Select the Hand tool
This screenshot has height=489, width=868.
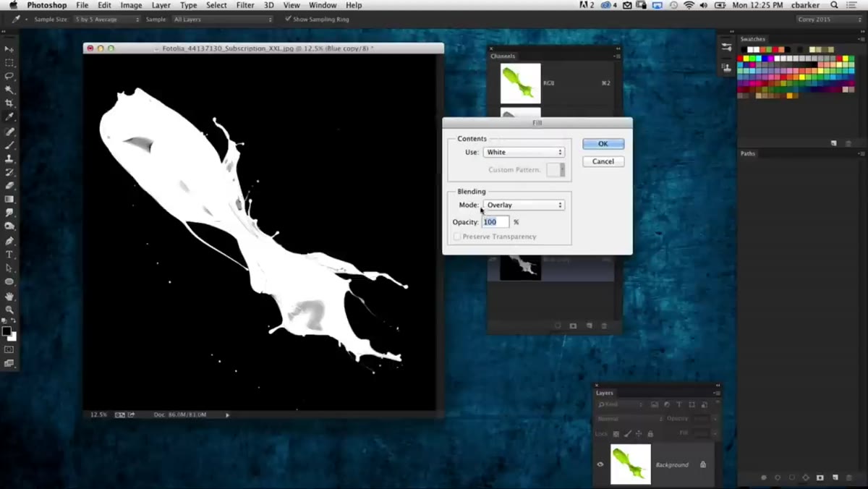point(9,297)
